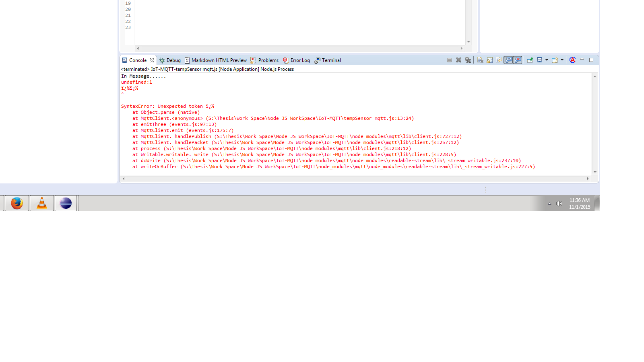Click the Error Log tab icon

286,60
